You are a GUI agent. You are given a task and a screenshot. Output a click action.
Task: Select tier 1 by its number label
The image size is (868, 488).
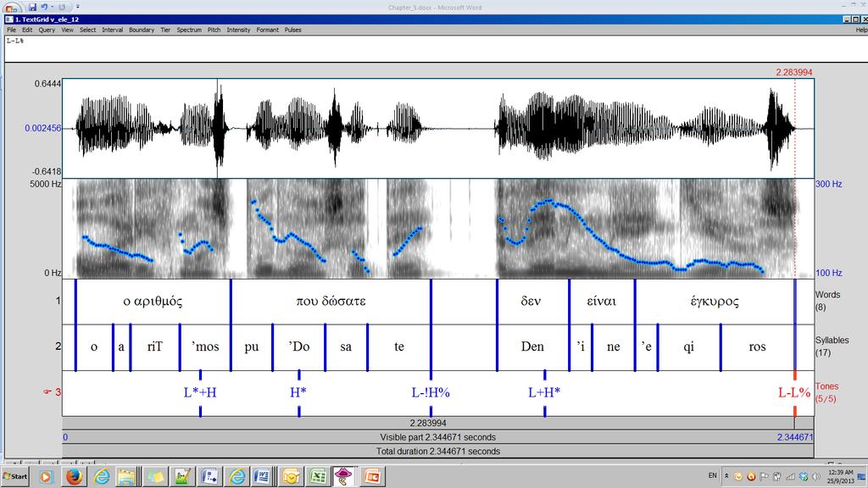58,301
